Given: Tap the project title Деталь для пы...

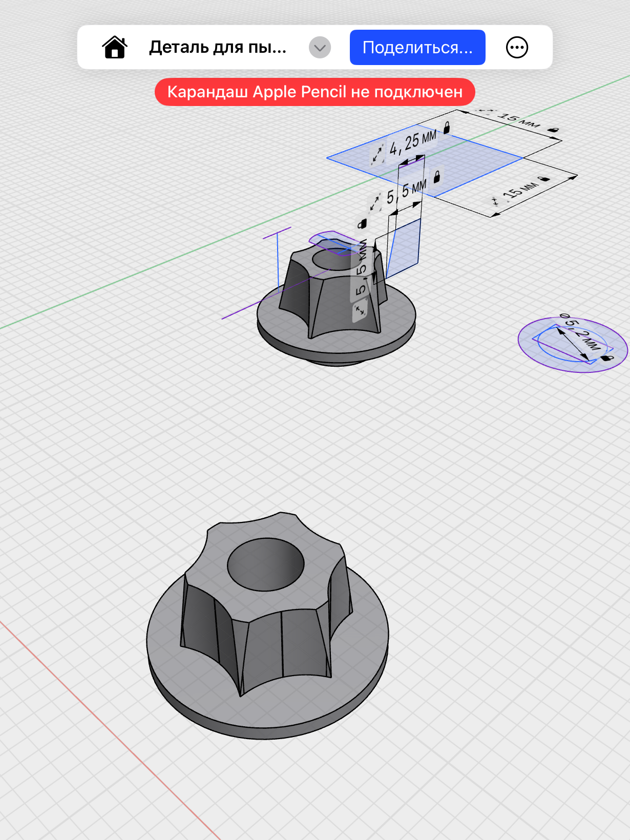Looking at the screenshot, I should [x=218, y=48].
